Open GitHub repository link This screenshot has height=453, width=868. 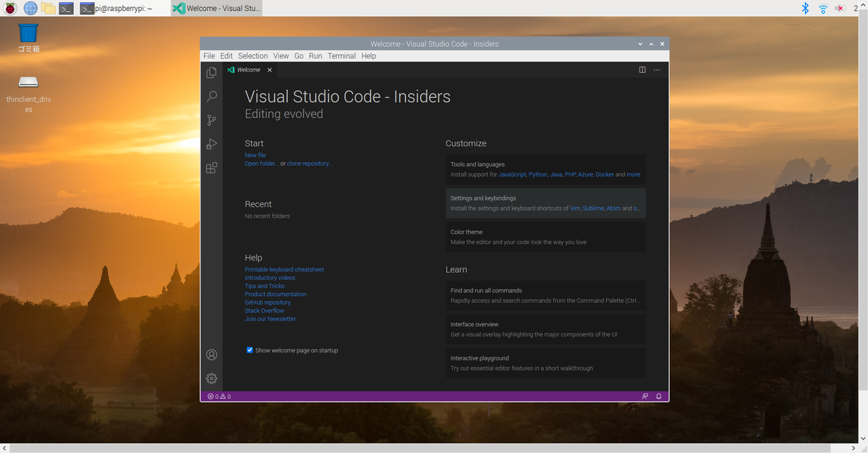point(268,302)
